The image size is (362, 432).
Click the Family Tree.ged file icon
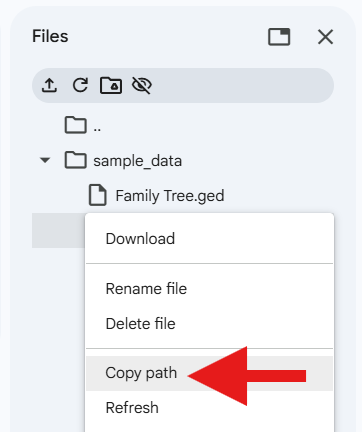(98, 195)
